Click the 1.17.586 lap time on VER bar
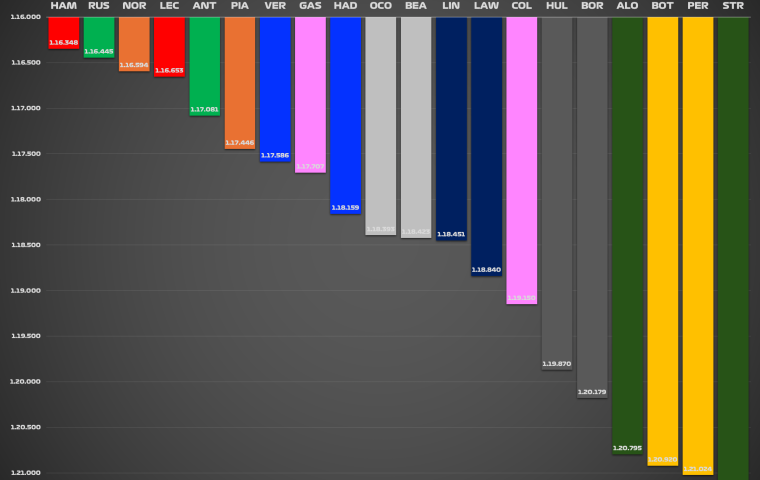 275,156
